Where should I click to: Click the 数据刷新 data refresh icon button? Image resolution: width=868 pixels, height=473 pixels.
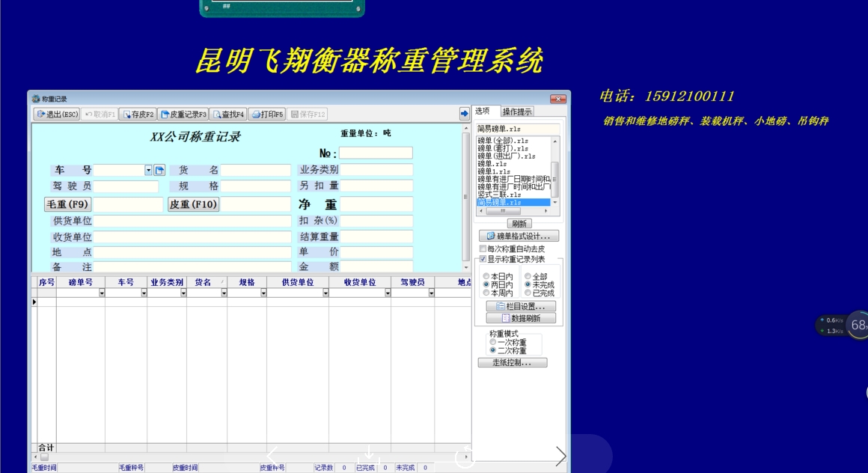click(505, 316)
